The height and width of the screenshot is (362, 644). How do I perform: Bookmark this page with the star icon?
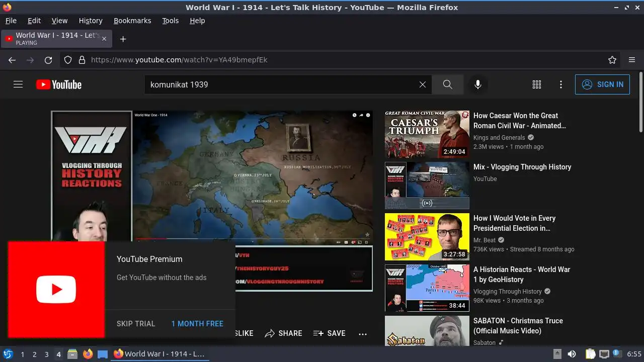tap(612, 60)
